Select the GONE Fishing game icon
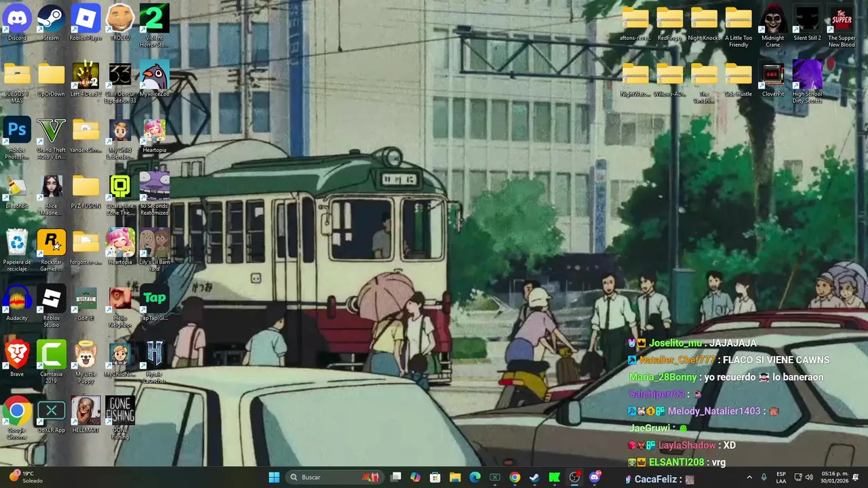868x488 pixels. (x=120, y=419)
